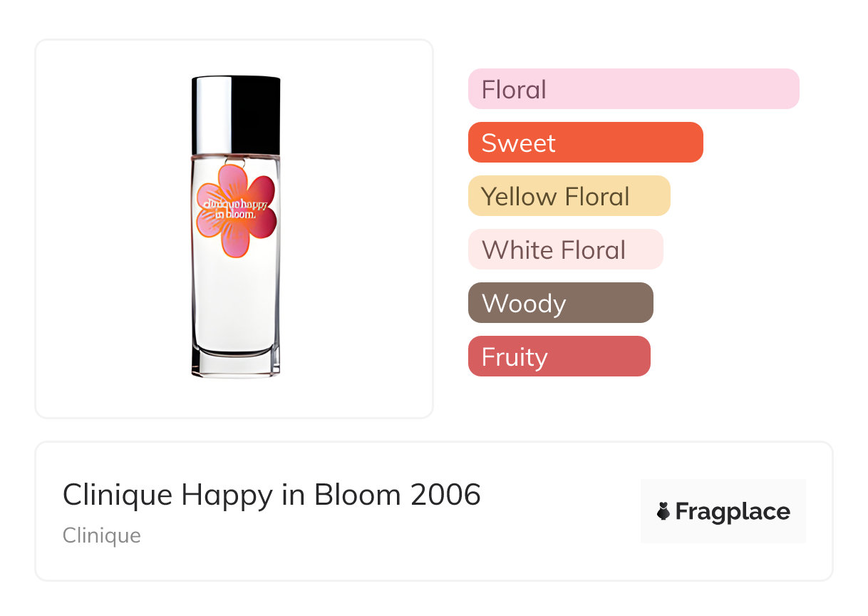The height and width of the screenshot is (616, 868).
Task: Open the Clinique Happy in Bloom 2006 title
Action: coord(272,495)
